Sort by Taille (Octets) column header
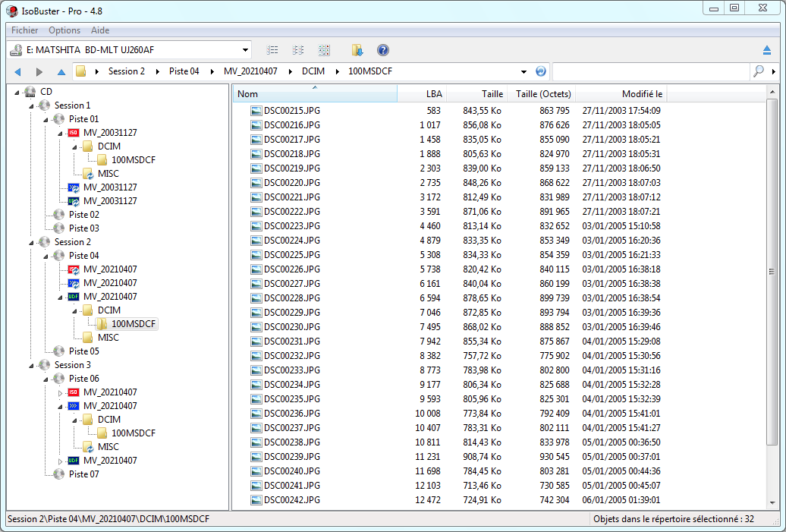Screen dimensions: 786x532 coord(542,94)
